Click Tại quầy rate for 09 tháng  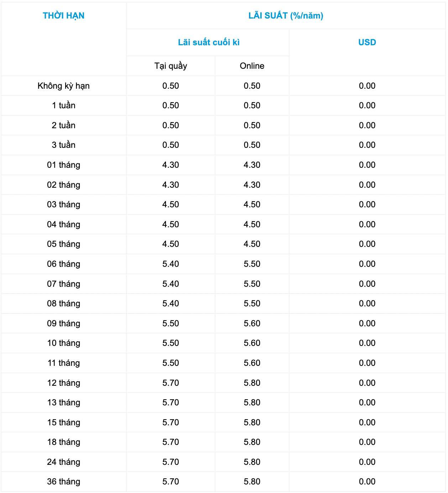[171, 323]
